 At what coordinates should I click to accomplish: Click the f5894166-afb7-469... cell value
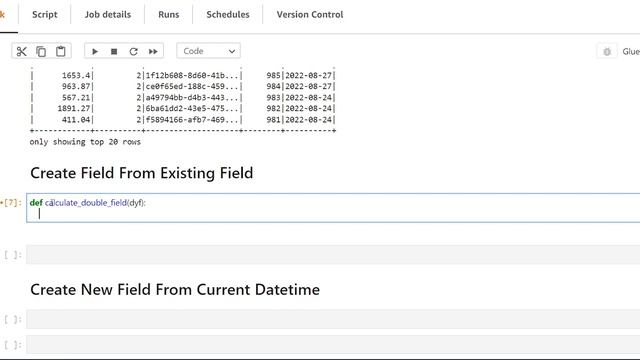(x=192, y=120)
